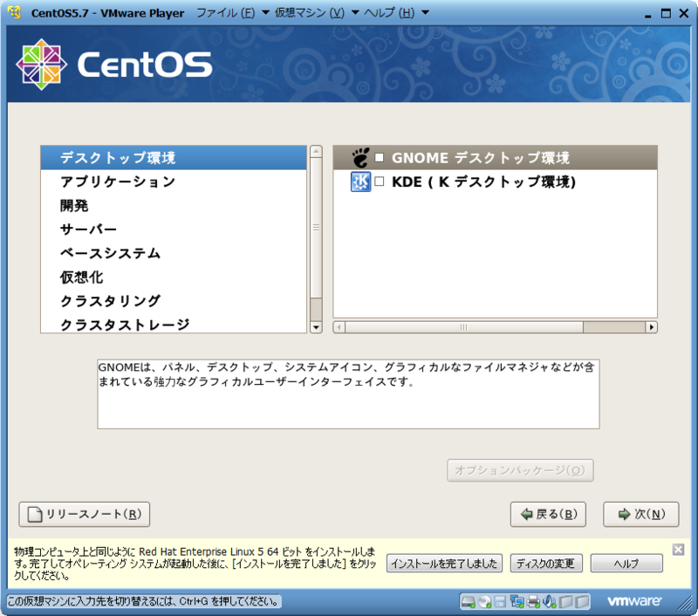Click ディスクの変更 button
This screenshot has width=698, height=616.
tap(546, 564)
